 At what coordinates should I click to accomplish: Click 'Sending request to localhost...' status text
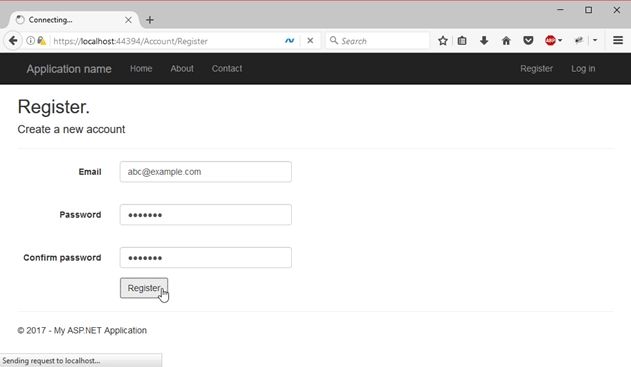pyautogui.click(x=51, y=361)
